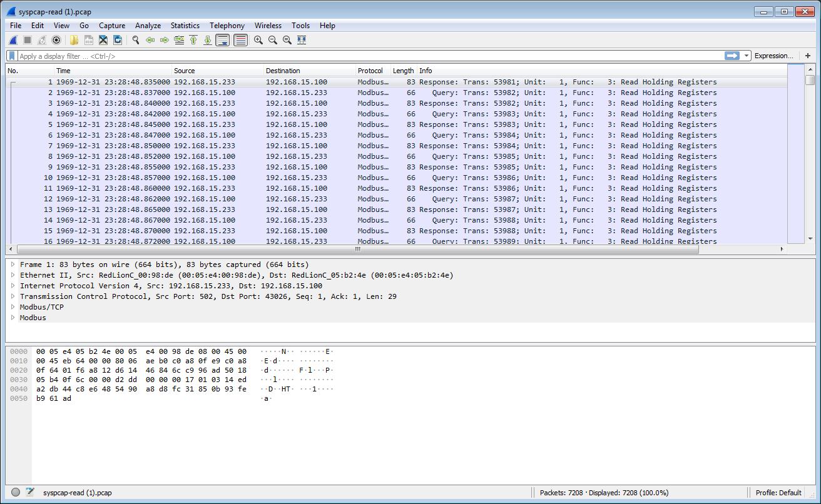This screenshot has width=821, height=504.
Task: Open the Statistics menu
Action: point(185,26)
